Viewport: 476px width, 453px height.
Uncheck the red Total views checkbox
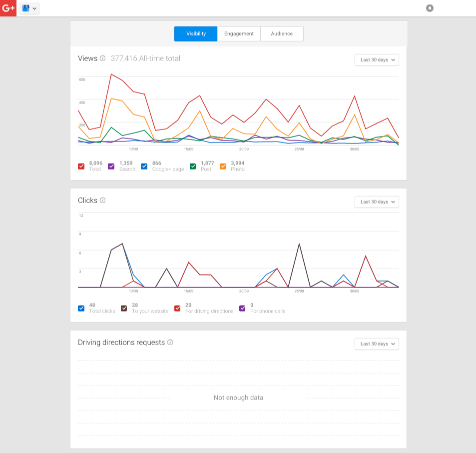81,166
